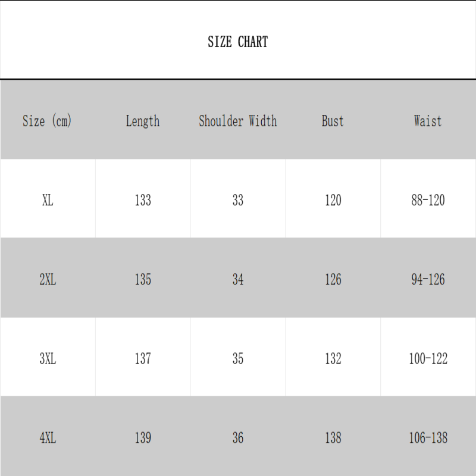The image size is (476, 476).
Task: Click the 2XL bust value 126
Action: (x=333, y=280)
